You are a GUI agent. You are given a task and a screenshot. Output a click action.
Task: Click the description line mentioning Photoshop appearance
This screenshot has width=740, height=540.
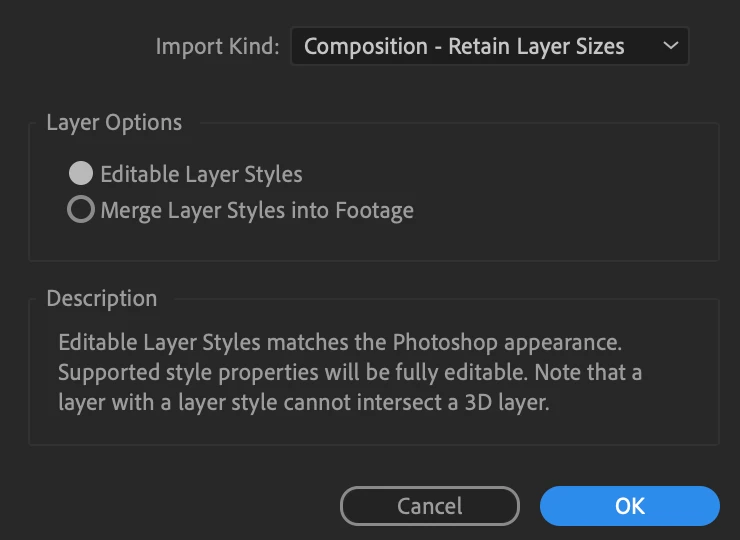coord(340,342)
